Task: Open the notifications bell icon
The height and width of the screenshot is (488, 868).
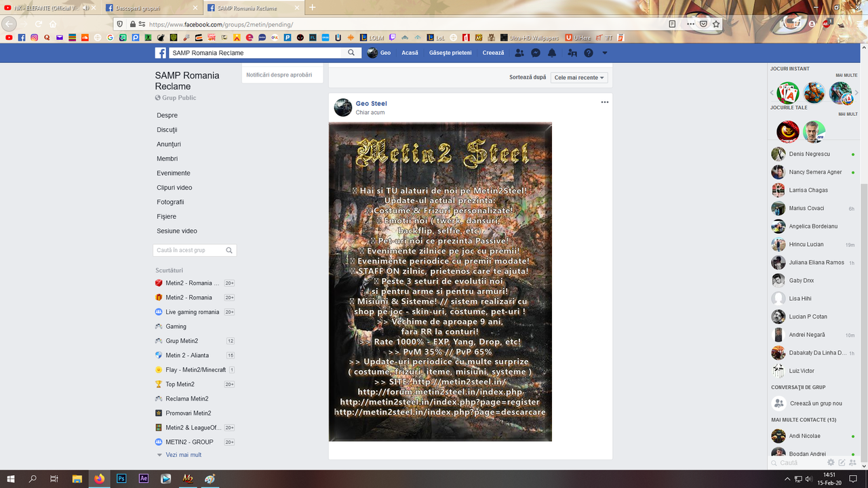Action: [552, 53]
